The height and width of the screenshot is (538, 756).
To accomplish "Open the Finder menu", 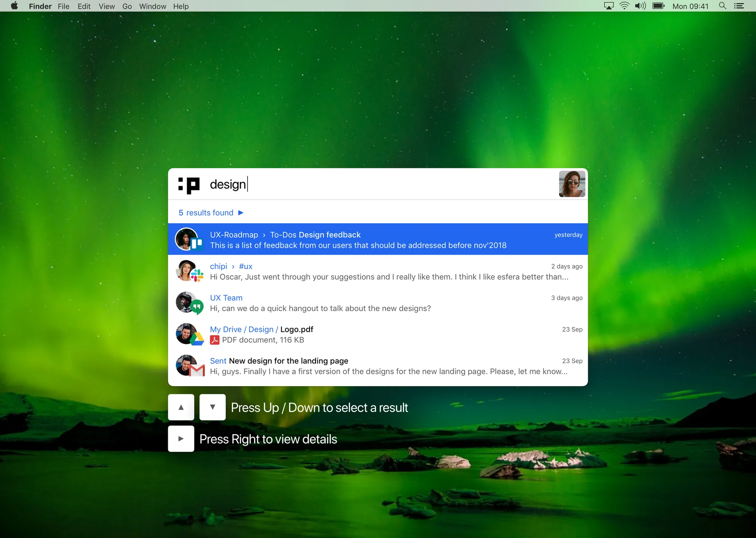I will point(40,6).
